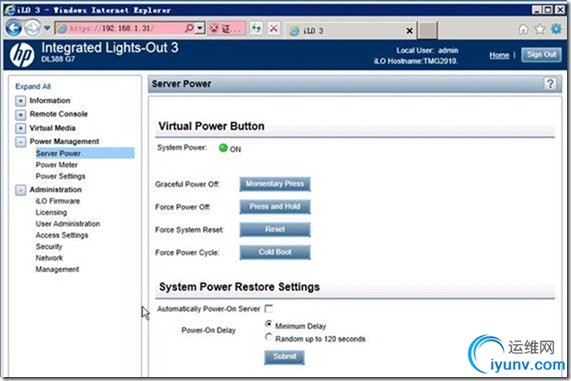Click the "Local User: admin" text
Screen dimensions: 571x381
click(x=427, y=51)
